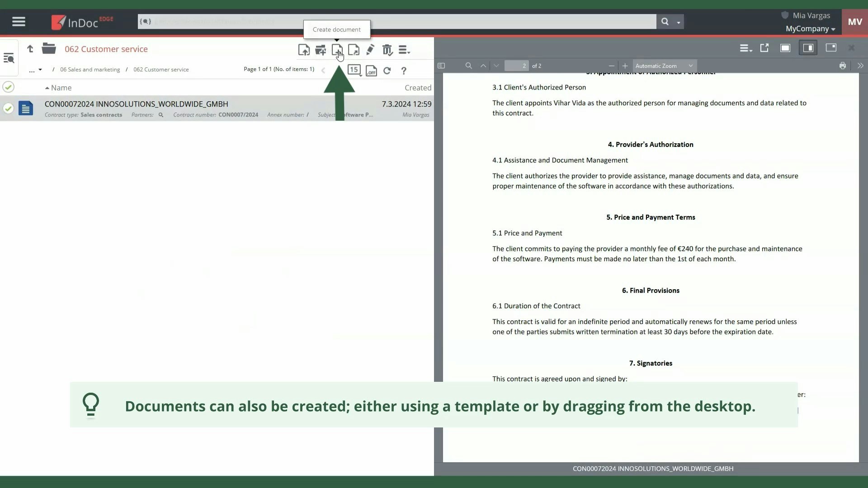This screenshot has height=488, width=868.
Task: Click the create new folder icon
Action: (x=320, y=50)
